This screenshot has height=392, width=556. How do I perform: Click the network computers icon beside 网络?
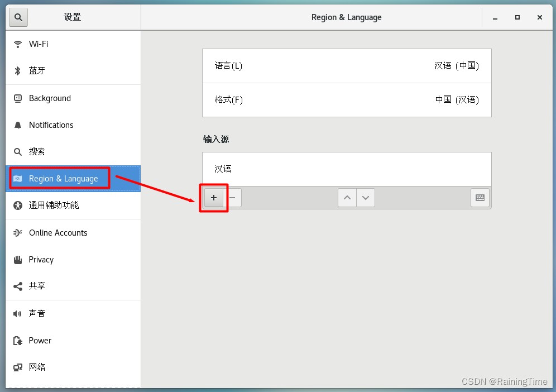pyautogui.click(x=18, y=367)
